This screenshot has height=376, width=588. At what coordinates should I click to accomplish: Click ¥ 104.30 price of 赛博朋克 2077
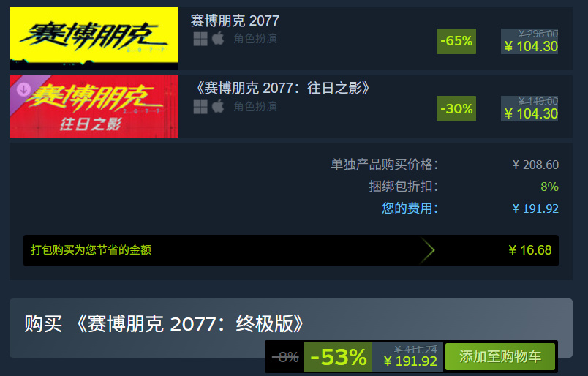531,47
